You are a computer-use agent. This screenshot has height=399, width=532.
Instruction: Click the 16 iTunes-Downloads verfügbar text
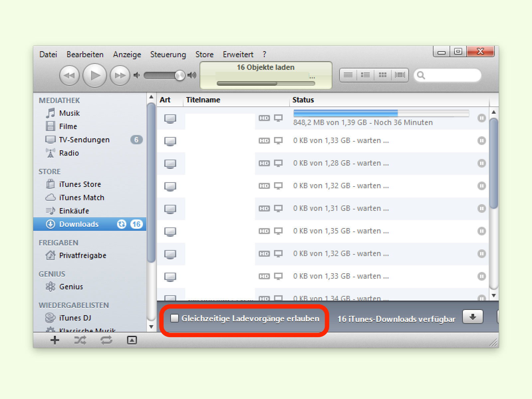point(396,319)
